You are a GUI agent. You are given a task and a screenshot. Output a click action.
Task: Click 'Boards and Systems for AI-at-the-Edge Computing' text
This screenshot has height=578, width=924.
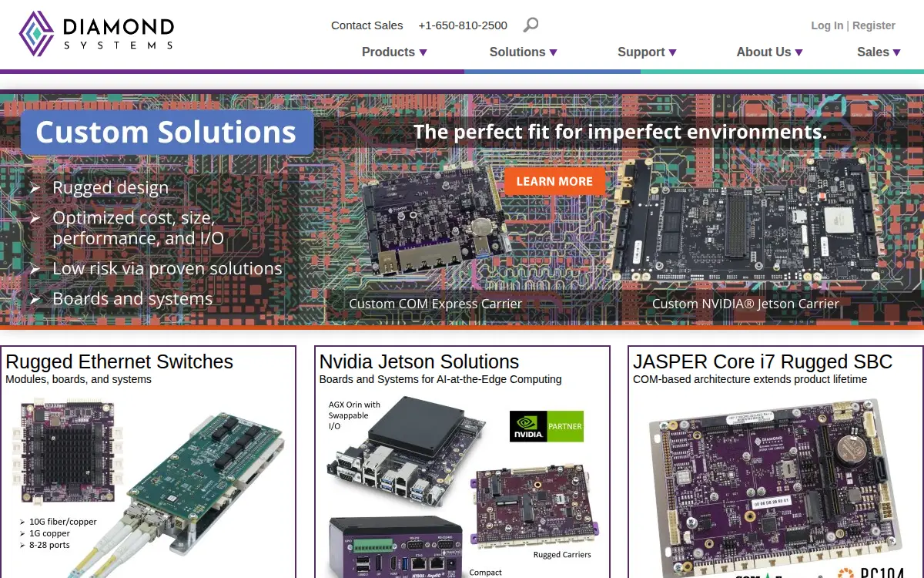tap(440, 379)
